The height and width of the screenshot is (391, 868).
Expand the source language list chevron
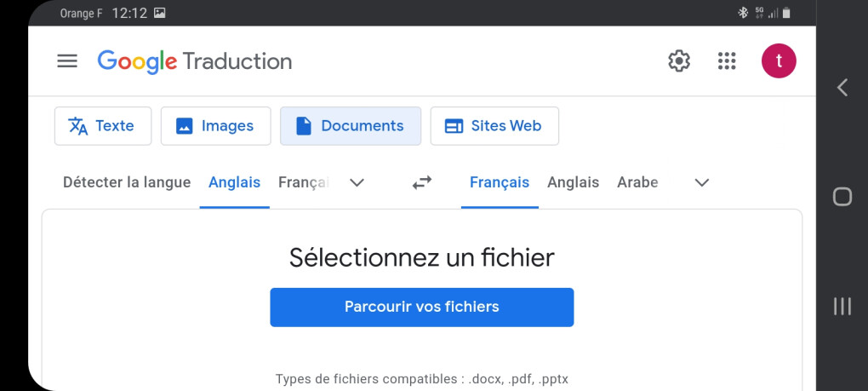[357, 182]
